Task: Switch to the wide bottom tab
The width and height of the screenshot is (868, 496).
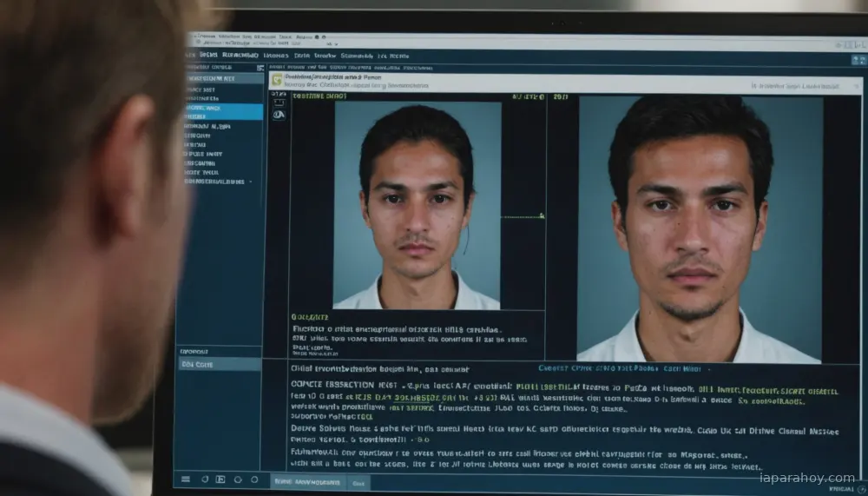Action: [308, 481]
